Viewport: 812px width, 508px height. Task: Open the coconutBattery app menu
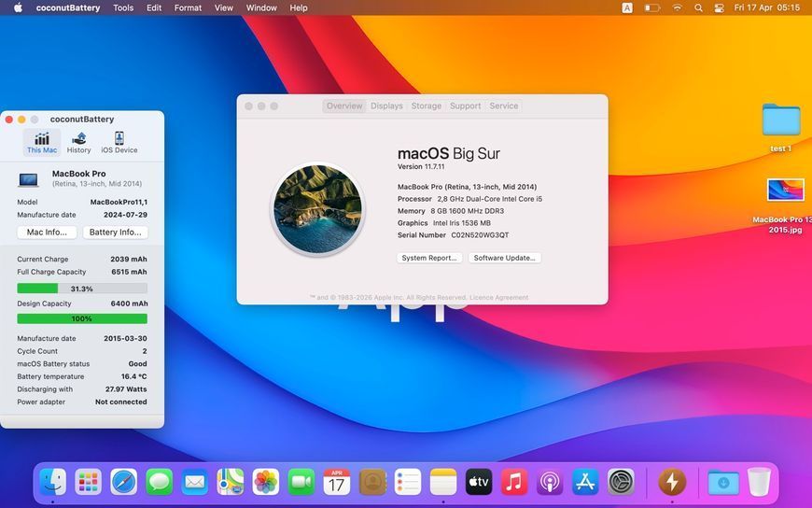click(x=68, y=7)
